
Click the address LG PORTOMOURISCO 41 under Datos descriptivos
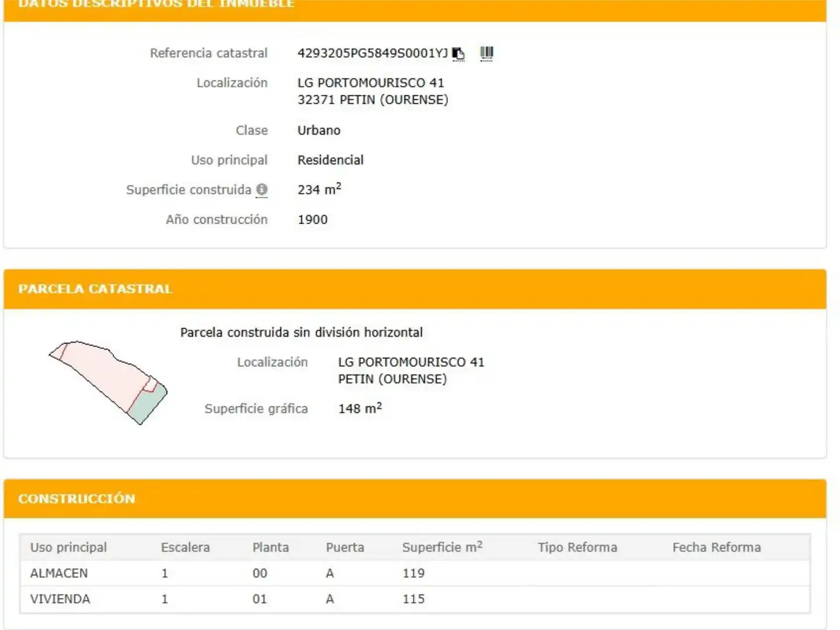(x=371, y=83)
